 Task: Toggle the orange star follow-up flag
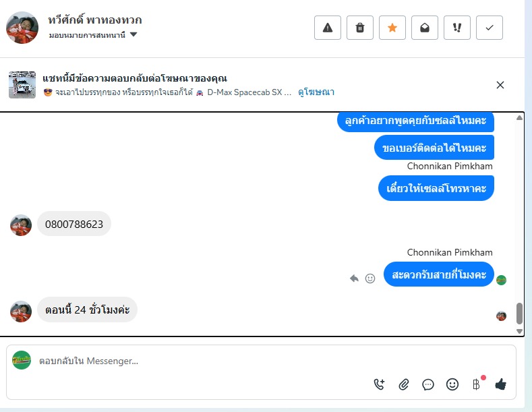392,28
